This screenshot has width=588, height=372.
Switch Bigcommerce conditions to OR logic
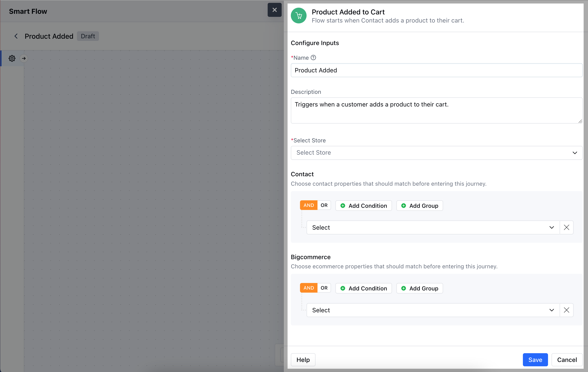(x=324, y=288)
